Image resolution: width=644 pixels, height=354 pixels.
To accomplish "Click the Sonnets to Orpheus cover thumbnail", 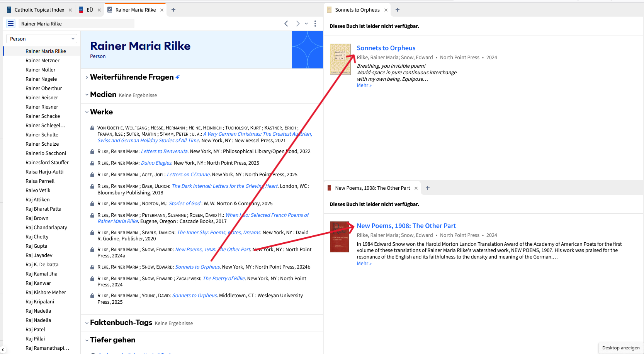I will [340, 59].
